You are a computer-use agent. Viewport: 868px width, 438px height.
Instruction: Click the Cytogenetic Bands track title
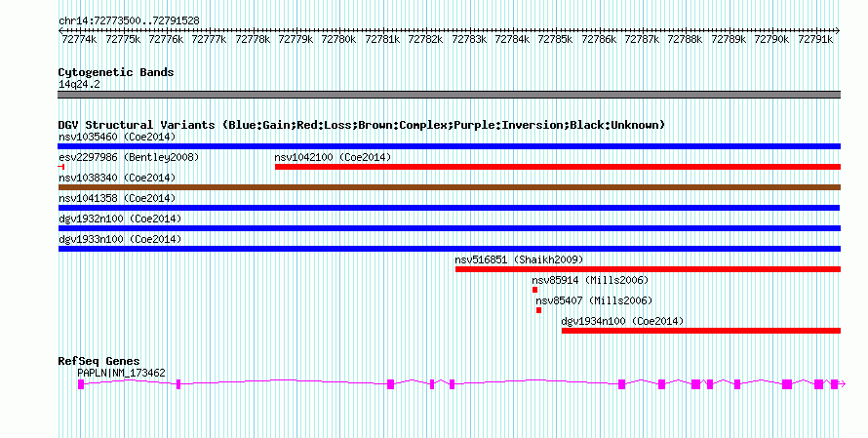point(116,72)
